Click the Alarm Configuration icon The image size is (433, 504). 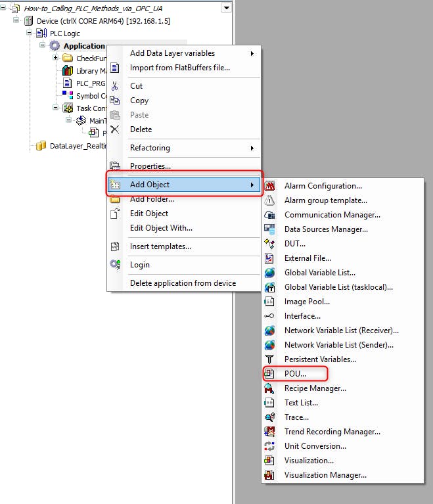pyautogui.click(x=269, y=186)
